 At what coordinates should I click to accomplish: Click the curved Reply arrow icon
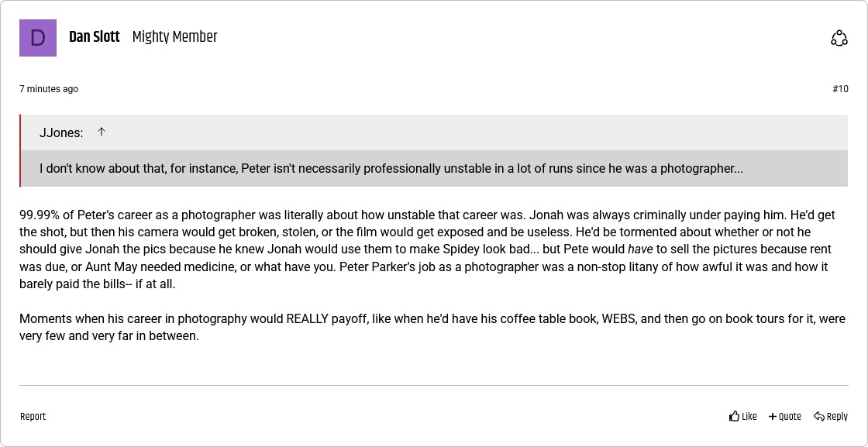pyautogui.click(x=818, y=417)
